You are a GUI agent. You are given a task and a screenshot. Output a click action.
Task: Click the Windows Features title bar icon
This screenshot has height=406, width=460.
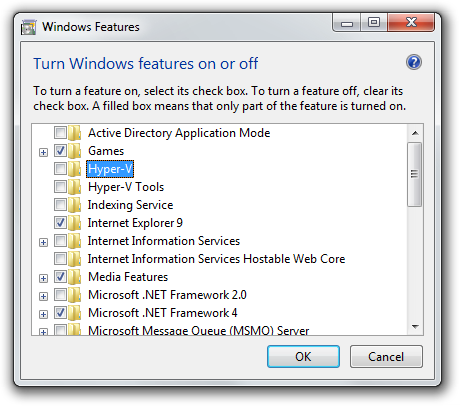(x=28, y=27)
